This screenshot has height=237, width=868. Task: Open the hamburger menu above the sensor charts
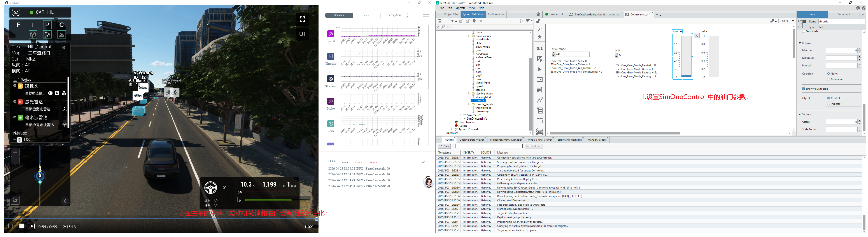pos(426,15)
